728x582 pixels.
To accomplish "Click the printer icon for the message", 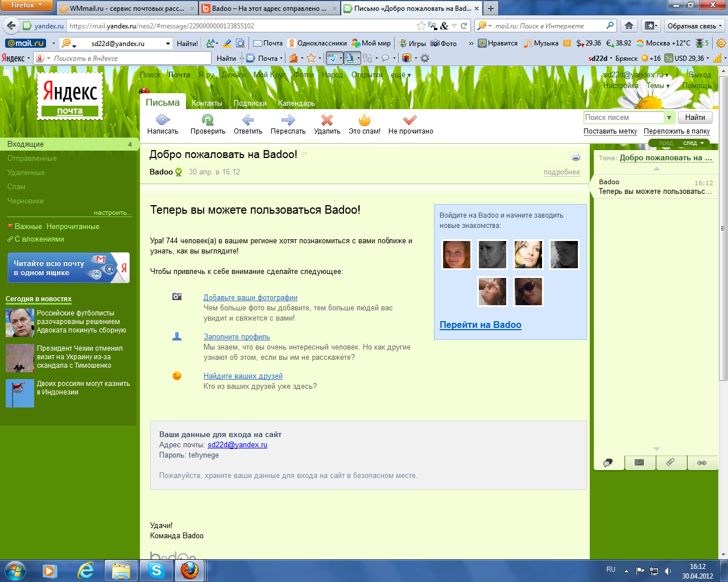I will click(x=576, y=157).
